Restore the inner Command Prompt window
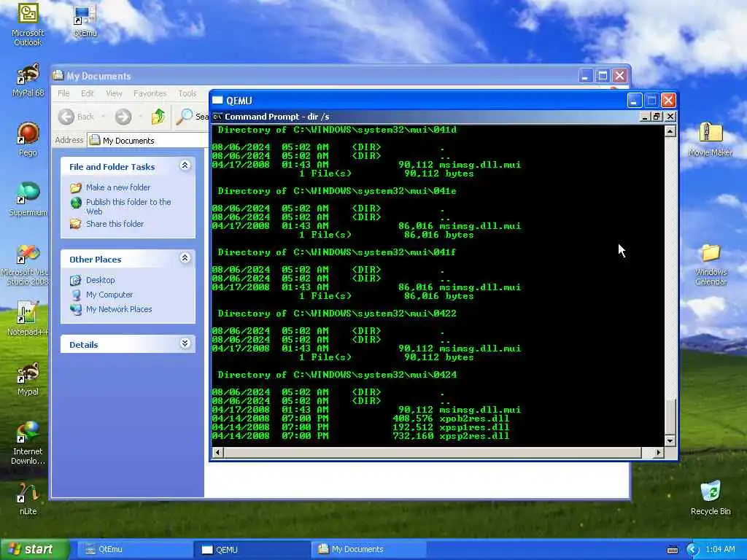 (657, 117)
